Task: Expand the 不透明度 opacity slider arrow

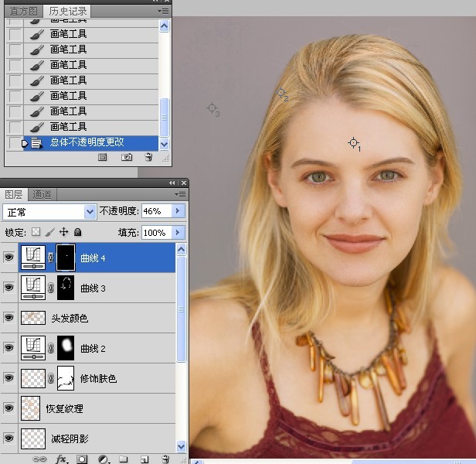Action: click(x=178, y=211)
